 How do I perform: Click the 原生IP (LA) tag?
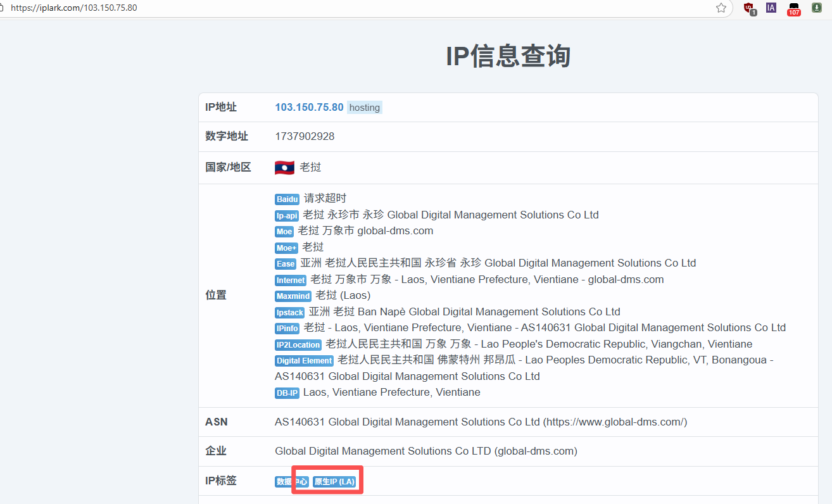click(334, 482)
